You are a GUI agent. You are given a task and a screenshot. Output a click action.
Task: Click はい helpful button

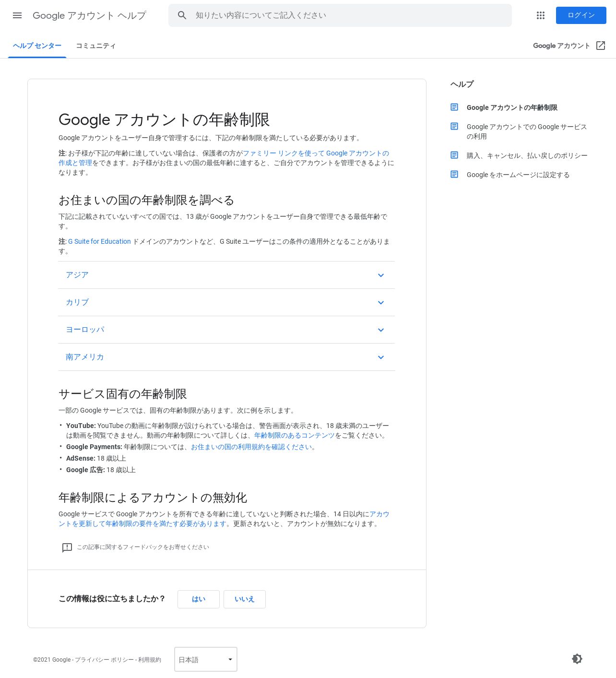click(x=199, y=599)
